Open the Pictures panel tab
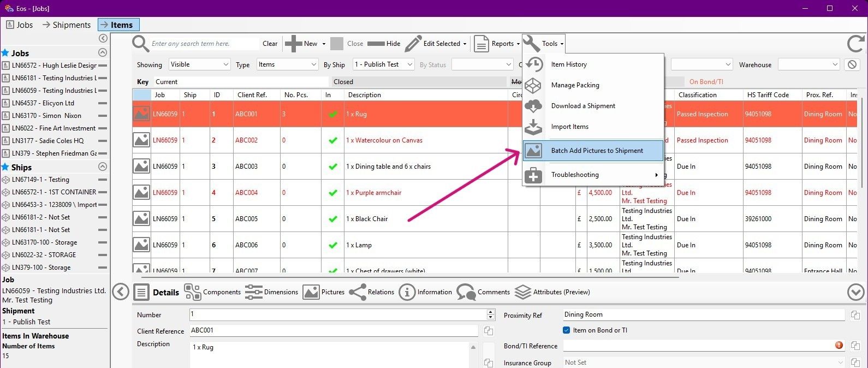Screen dimensions: 868x368 pos(324,292)
